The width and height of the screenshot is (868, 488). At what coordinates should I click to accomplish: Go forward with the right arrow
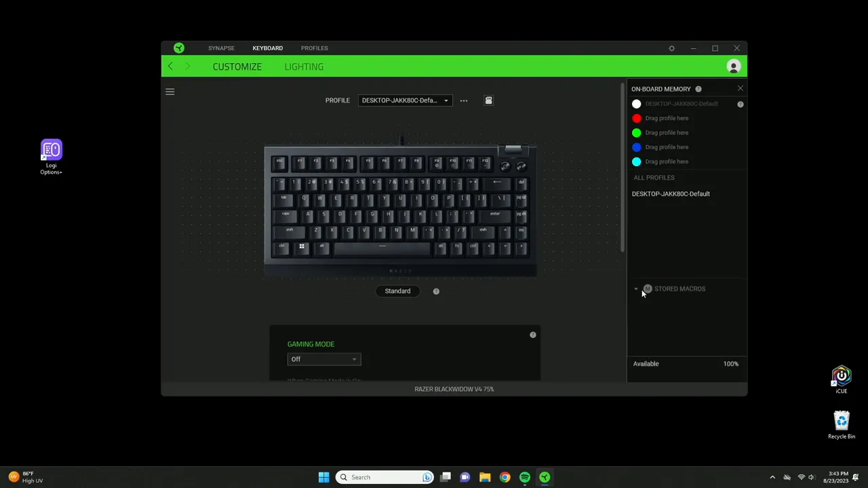pyautogui.click(x=188, y=66)
